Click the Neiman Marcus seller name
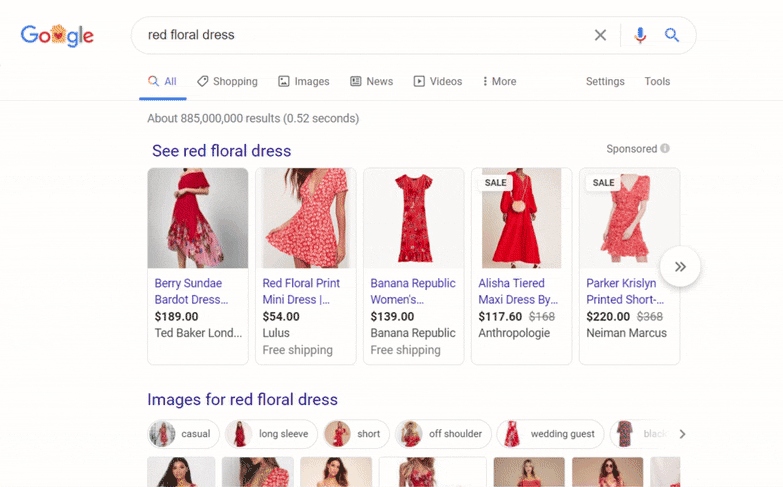783x487 pixels. 627,333
